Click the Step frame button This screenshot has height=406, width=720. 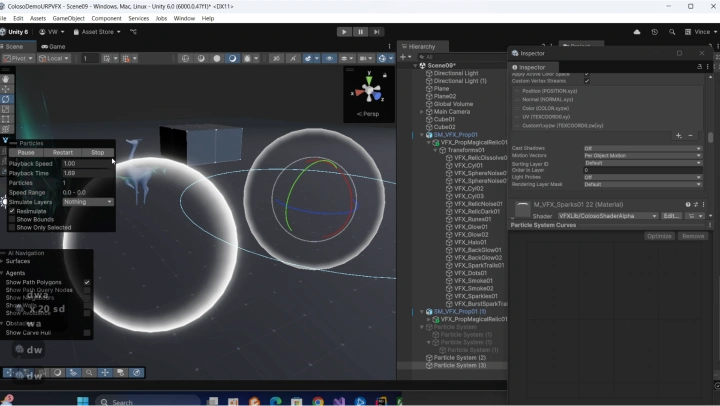click(377, 32)
